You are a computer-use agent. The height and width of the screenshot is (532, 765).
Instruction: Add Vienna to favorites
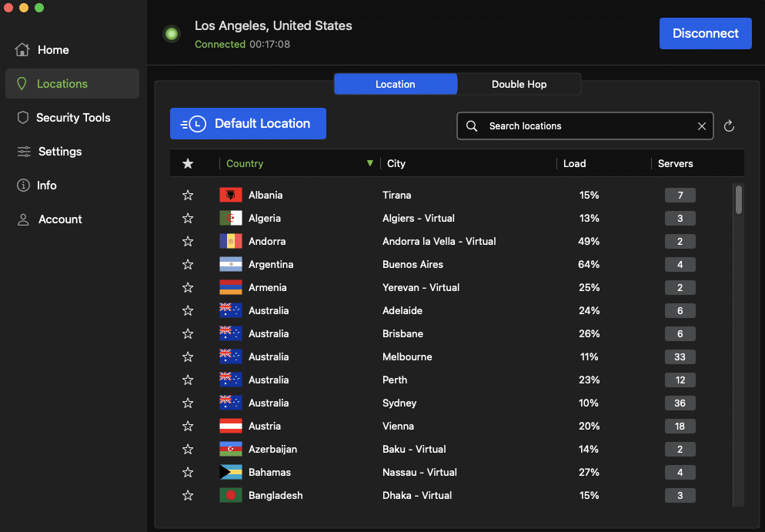188,426
